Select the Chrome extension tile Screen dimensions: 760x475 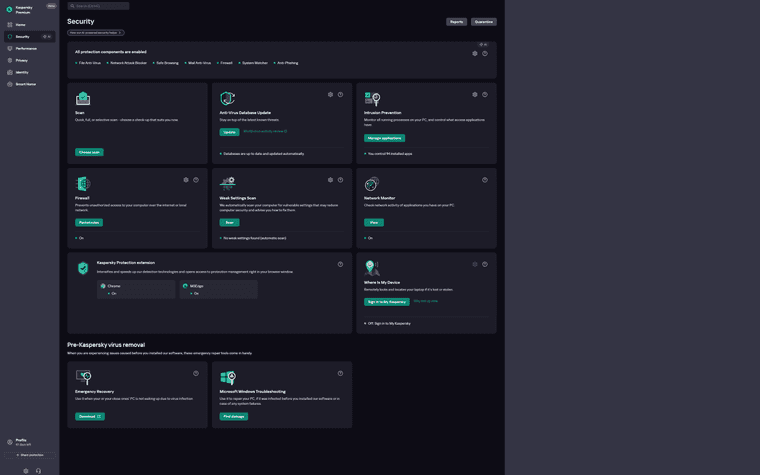pos(136,289)
